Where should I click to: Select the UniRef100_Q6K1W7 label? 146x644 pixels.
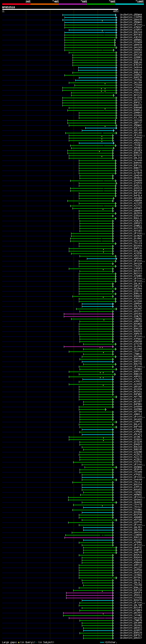(x=131, y=387)
